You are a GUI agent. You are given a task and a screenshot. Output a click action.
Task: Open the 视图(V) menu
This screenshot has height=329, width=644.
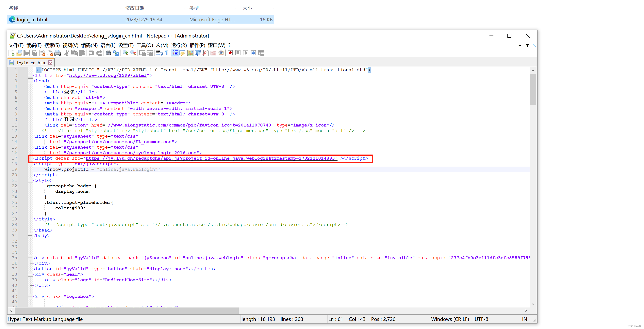(x=70, y=45)
